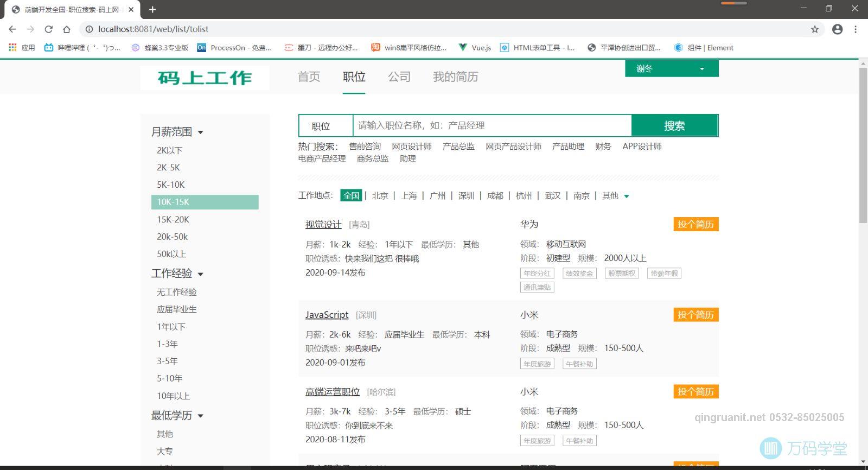Click the 股票期权 benefit tag
This screenshot has height=470, width=868.
[x=622, y=274]
